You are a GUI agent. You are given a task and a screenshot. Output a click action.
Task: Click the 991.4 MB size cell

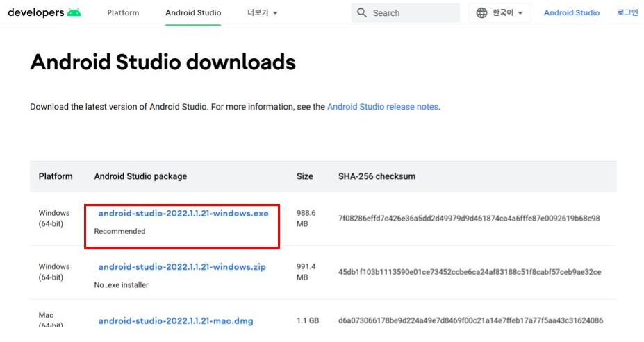click(306, 272)
